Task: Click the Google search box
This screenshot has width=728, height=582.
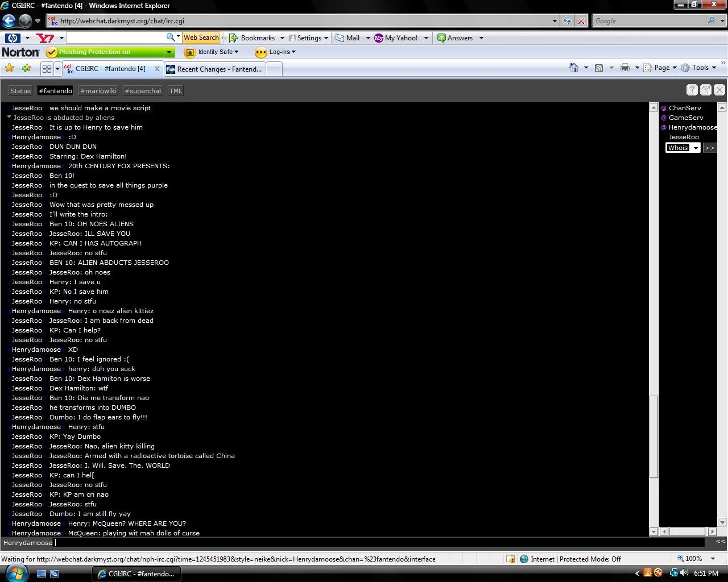Action: tap(648, 21)
